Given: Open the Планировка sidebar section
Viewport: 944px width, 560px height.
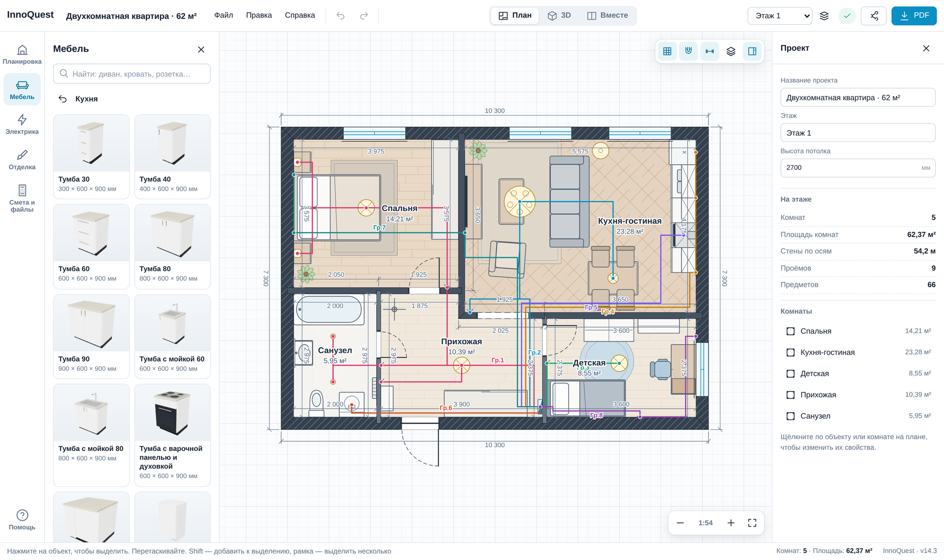Looking at the screenshot, I should (x=22, y=55).
